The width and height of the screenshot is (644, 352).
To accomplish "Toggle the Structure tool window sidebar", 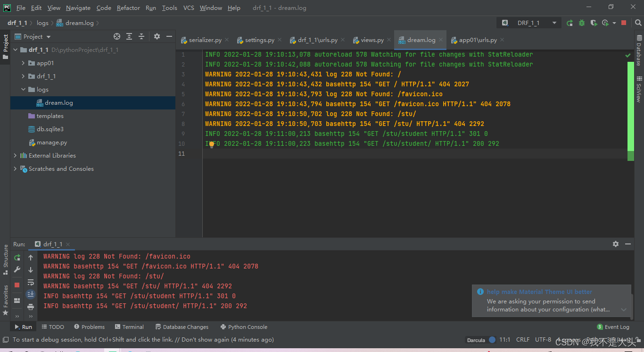I will [x=6, y=260].
